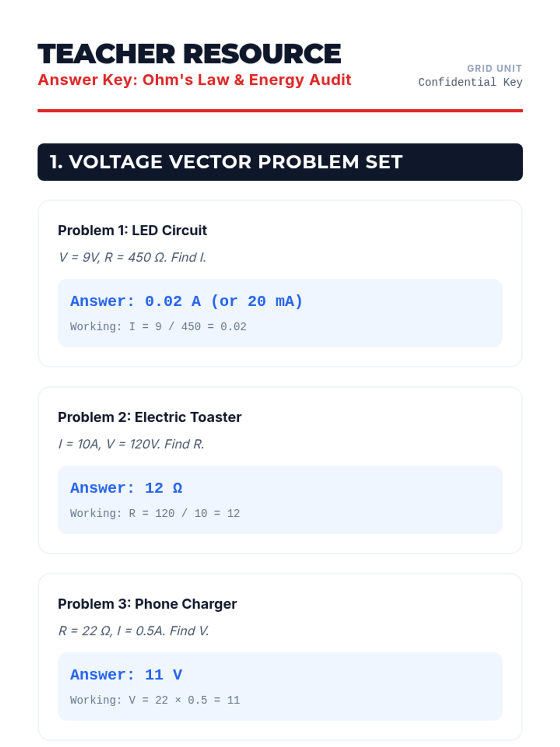Click the 12 Ω answer line
Image resolution: width=560 pixels, height=747 pixels.
coord(126,488)
